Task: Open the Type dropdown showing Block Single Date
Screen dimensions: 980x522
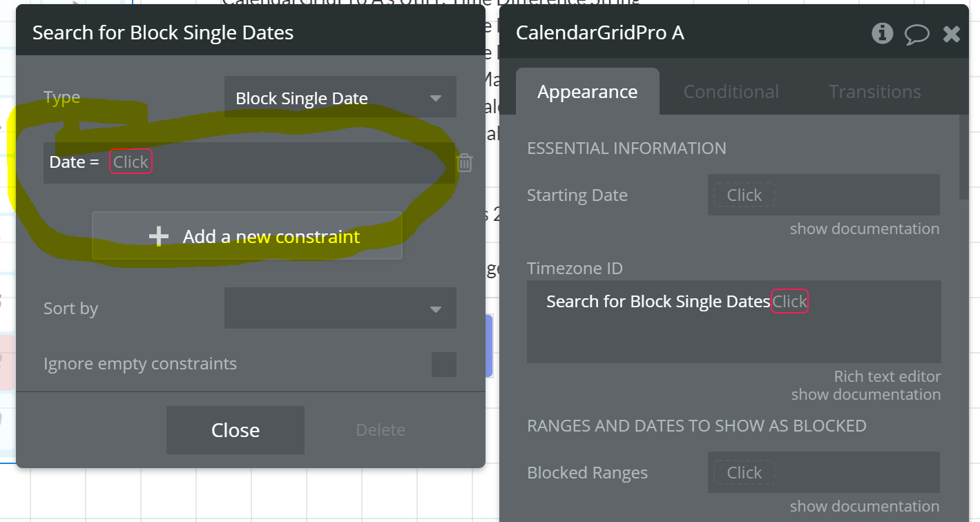Action: pos(340,98)
